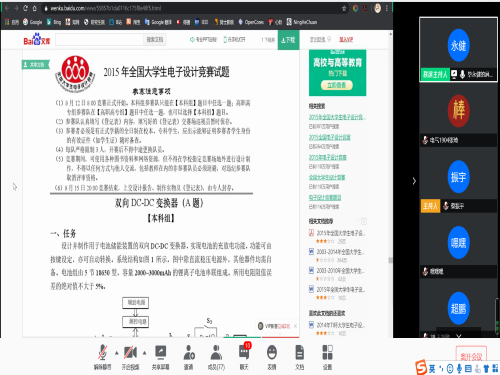
Task: Unmute the microphone in meeting toolbar
Action: click(x=102, y=357)
